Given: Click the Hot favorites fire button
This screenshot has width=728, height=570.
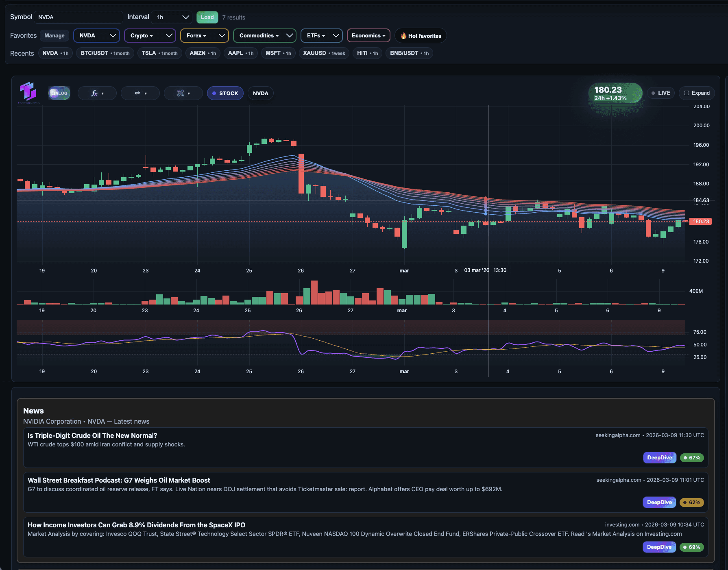Looking at the screenshot, I should pyautogui.click(x=421, y=35).
